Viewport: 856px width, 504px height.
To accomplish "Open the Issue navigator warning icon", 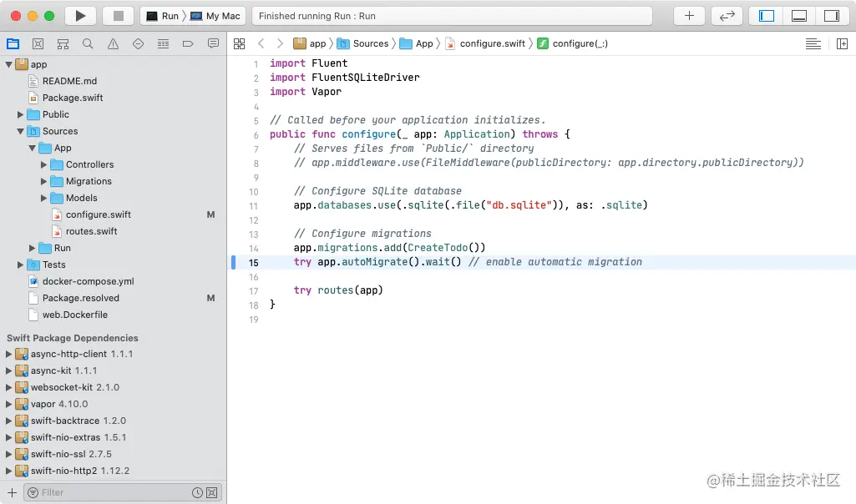I will click(113, 43).
